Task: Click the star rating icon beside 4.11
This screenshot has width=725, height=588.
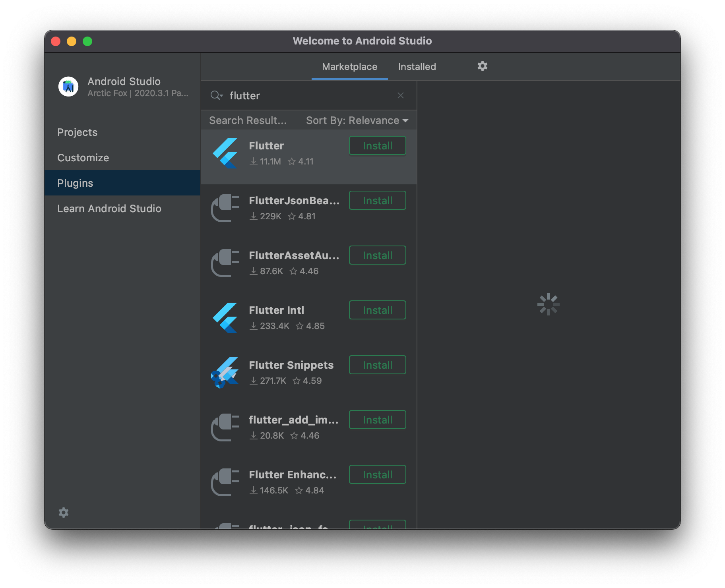Action: [x=292, y=161]
